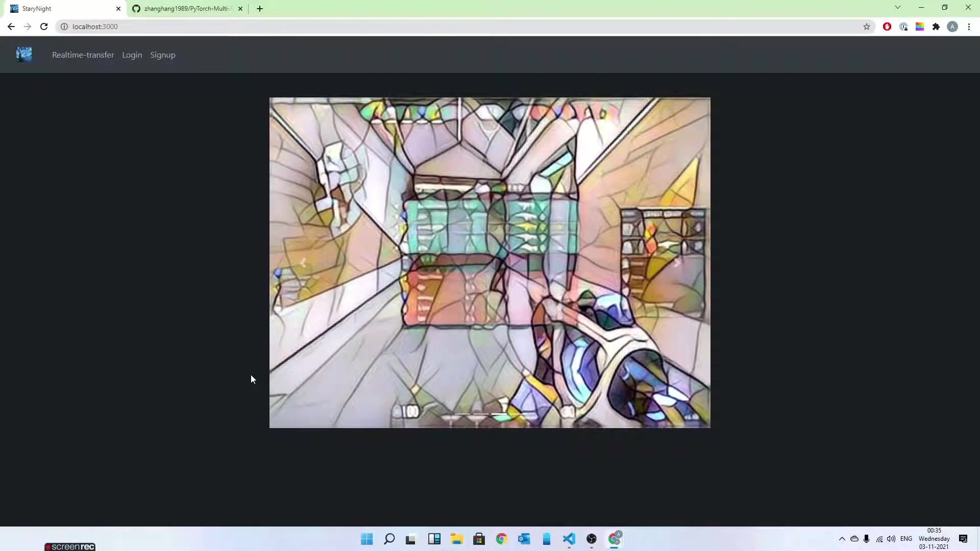Open the red adblock extension icon
Screen dimensions: 980x551
pyautogui.click(x=887, y=27)
